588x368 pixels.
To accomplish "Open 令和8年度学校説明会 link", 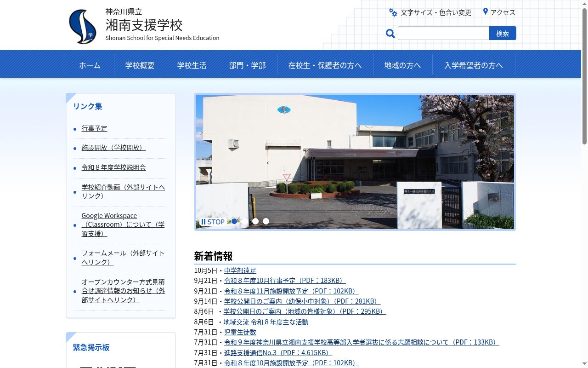I will click(114, 167).
